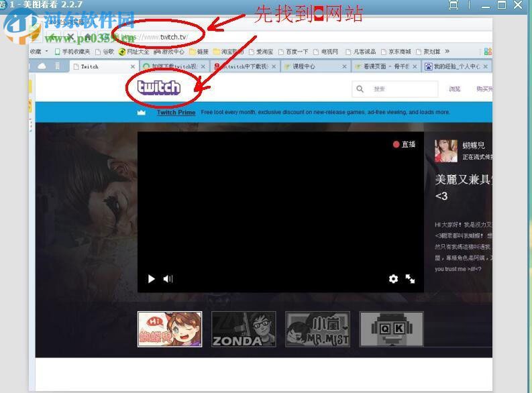Open the 蝴蝶兒 streamer avatar
The image size is (532, 393).
[446, 151]
